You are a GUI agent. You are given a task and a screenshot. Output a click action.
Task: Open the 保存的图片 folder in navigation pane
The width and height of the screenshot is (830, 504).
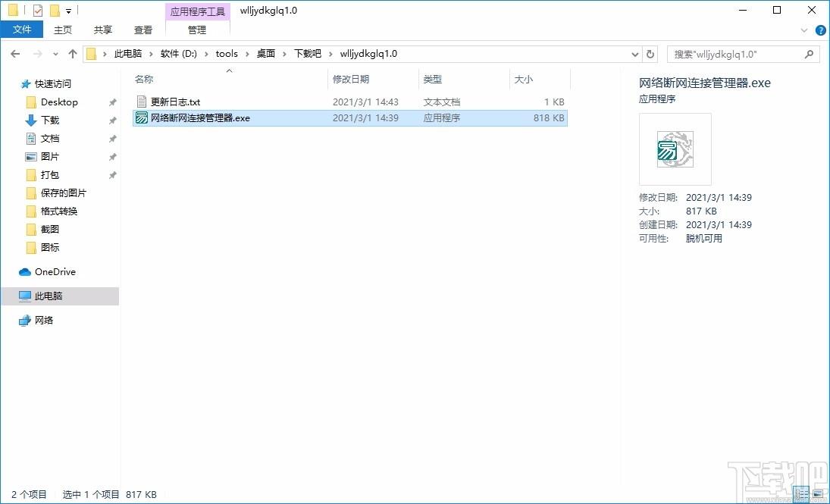(63, 193)
